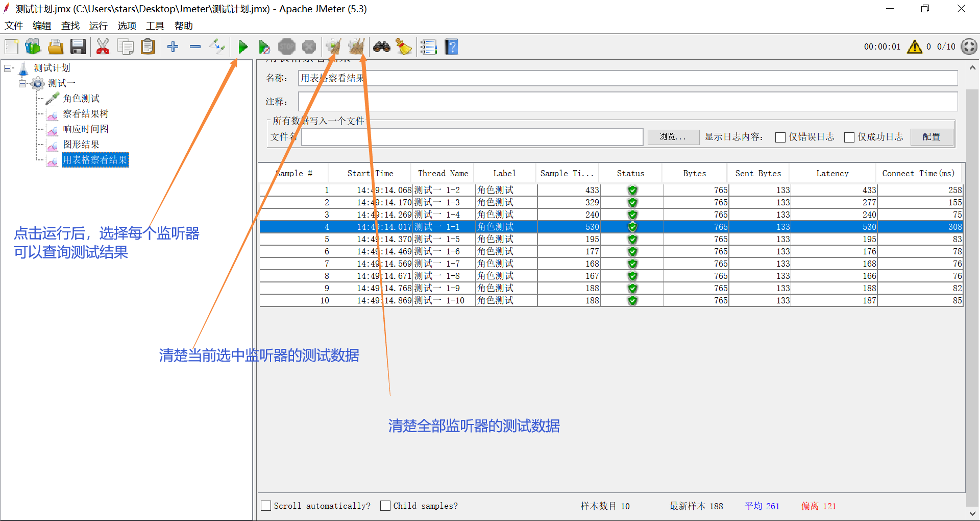Click the 配置 button
The height and width of the screenshot is (521, 980).
(x=932, y=137)
